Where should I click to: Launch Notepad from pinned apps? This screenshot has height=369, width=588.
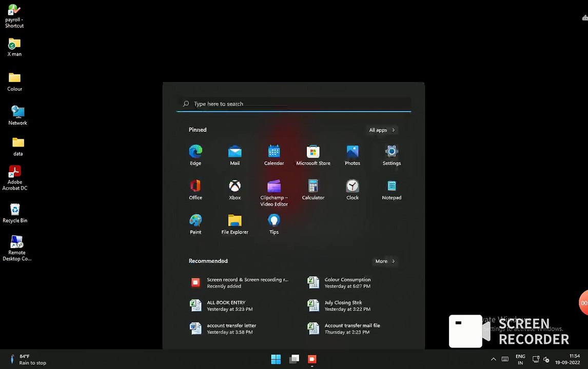[391, 190]
